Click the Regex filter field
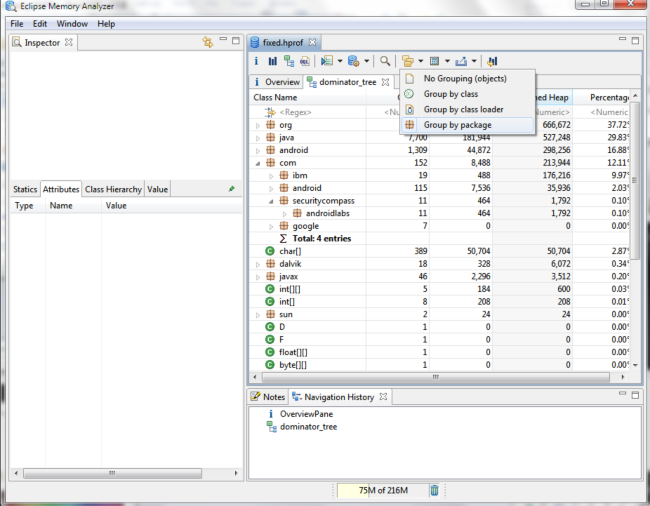The height and width of the screenshot is (506, 650). click(308, 112)
